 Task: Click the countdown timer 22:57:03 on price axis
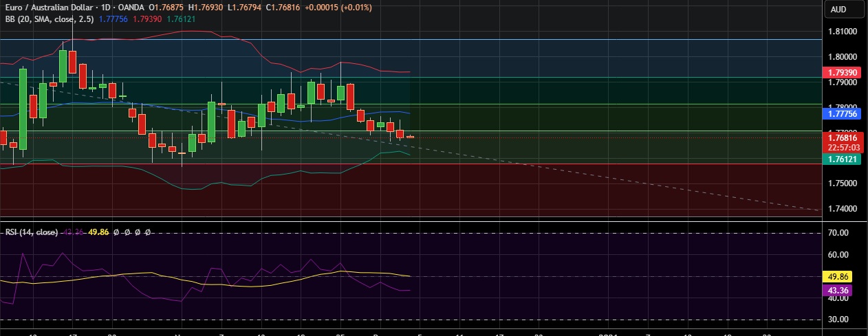point(843,146)
